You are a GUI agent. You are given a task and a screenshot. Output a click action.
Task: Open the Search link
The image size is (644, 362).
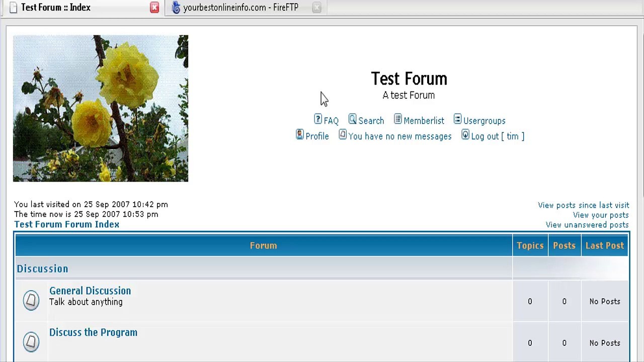371,121
